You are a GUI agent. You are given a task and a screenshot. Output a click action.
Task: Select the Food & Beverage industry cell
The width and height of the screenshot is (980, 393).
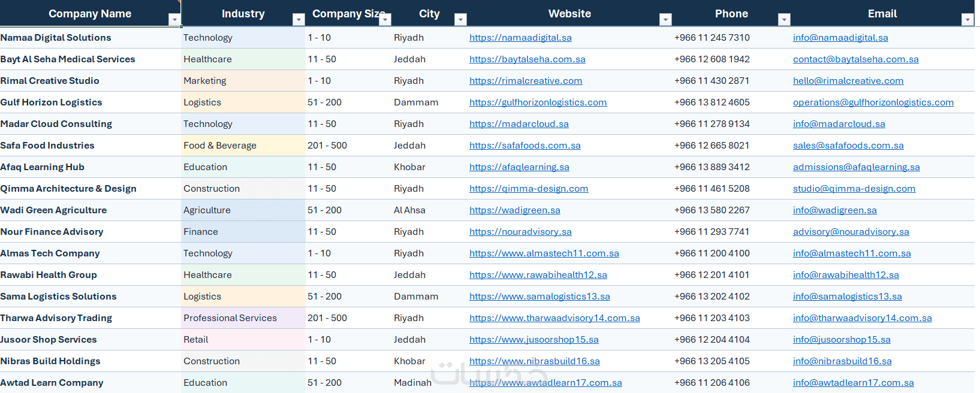click(243, 146)
